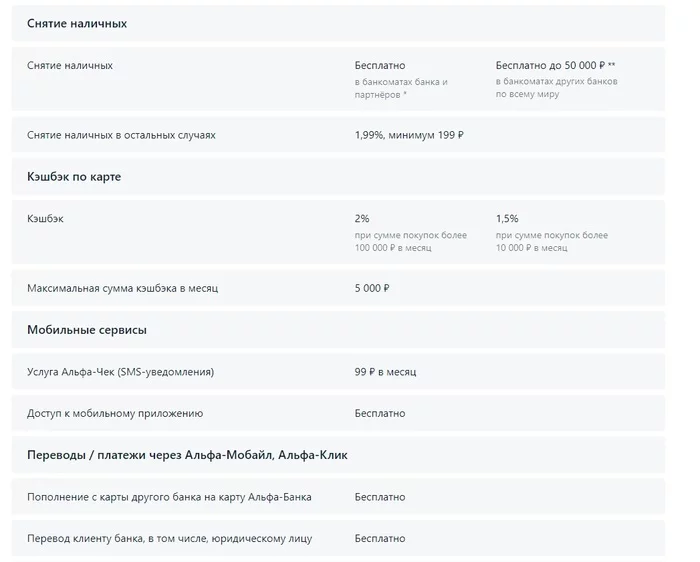Click the 'Мобильные сервисы' section header
700x562 pixels.
(x=87, y=330)
